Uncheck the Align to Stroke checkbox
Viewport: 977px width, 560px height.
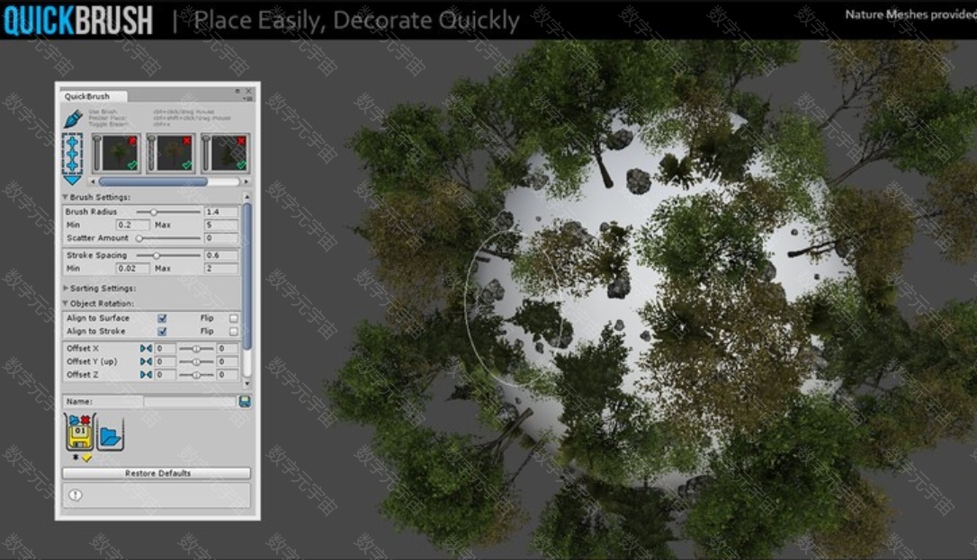pos(162,332)
